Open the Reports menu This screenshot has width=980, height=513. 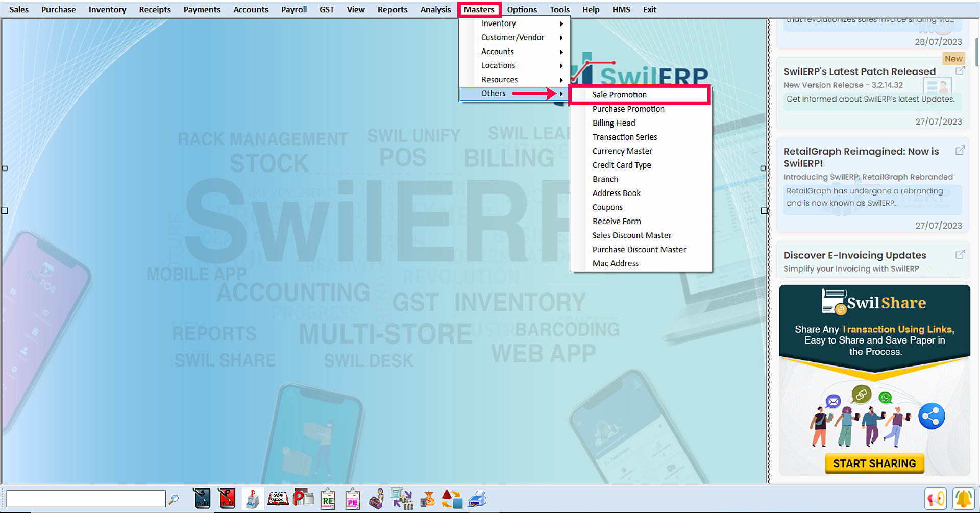393,9
